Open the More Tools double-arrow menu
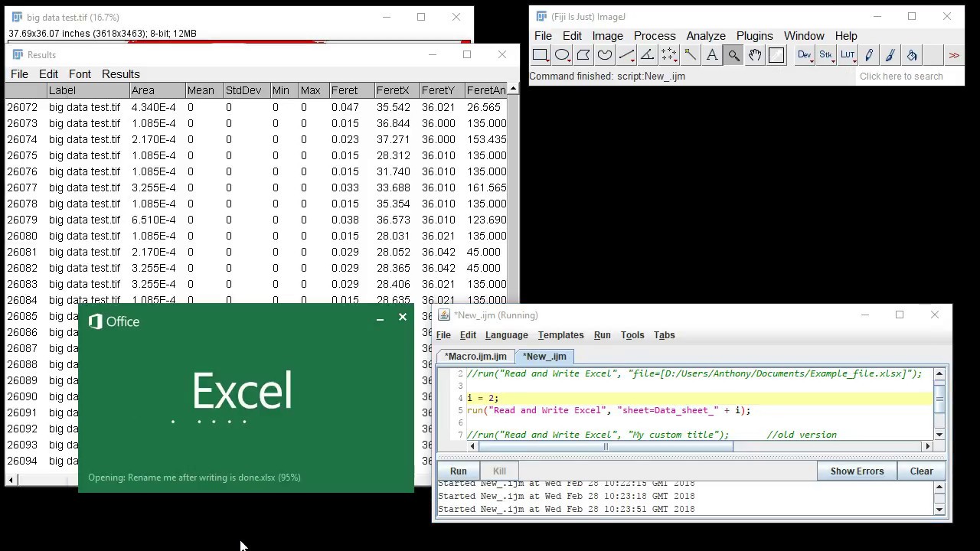This screenshot has width=980, height=551. pos(954,55)
